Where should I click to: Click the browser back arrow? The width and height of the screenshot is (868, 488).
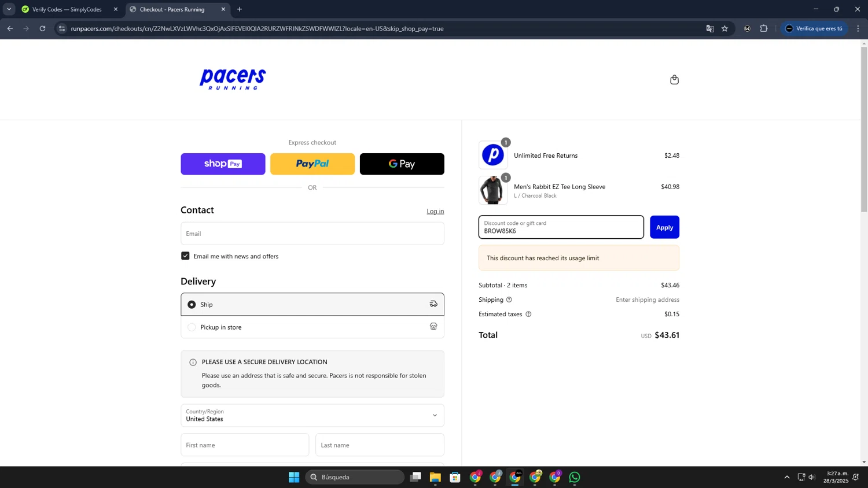[x=10, y=28]
